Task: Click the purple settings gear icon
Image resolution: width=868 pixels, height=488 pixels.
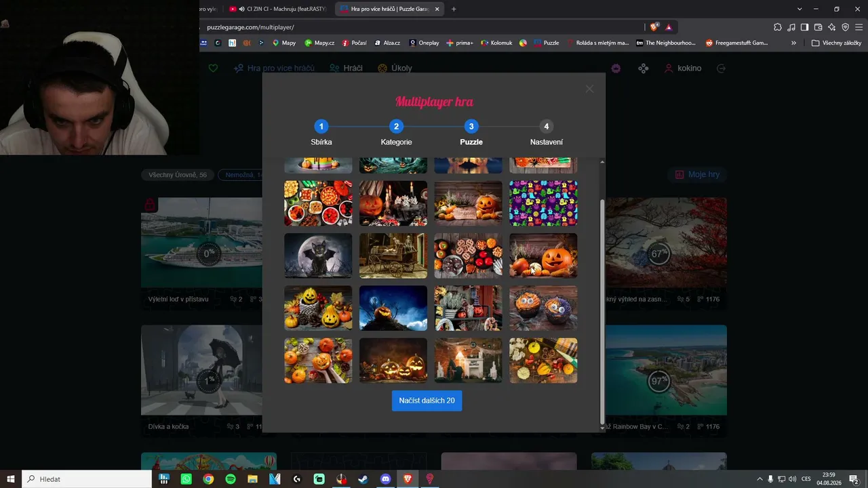Action: pyautogui.click(x=616, y=68)
